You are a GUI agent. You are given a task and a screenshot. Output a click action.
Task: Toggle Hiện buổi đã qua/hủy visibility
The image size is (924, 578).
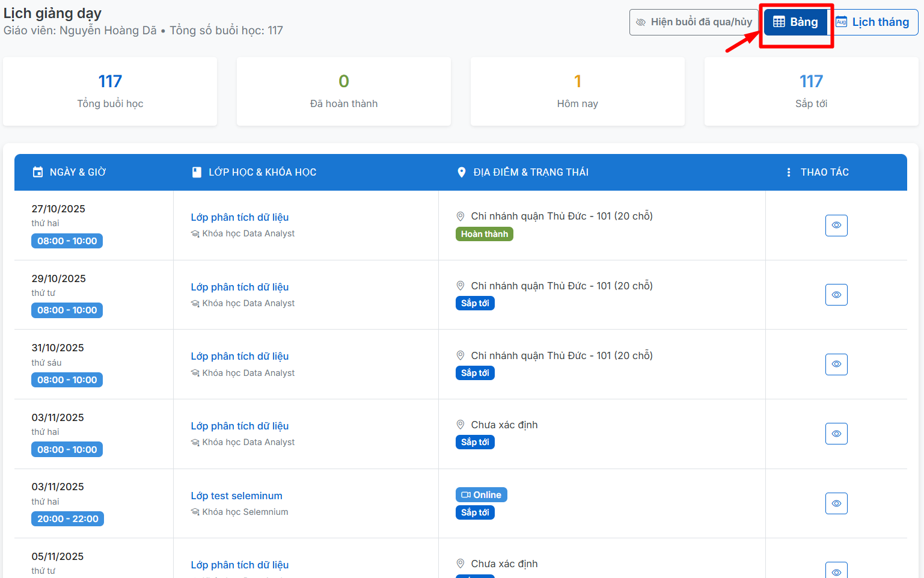[693, 22]
